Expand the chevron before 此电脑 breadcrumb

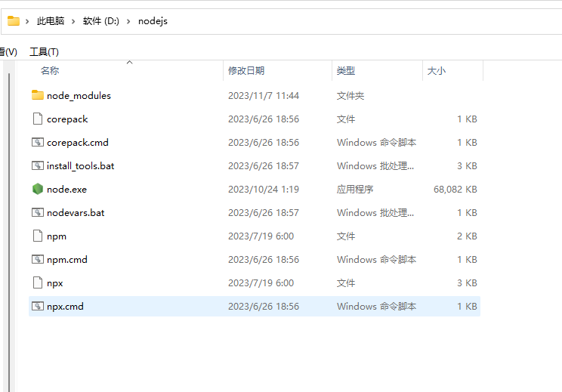coord(28,21)
